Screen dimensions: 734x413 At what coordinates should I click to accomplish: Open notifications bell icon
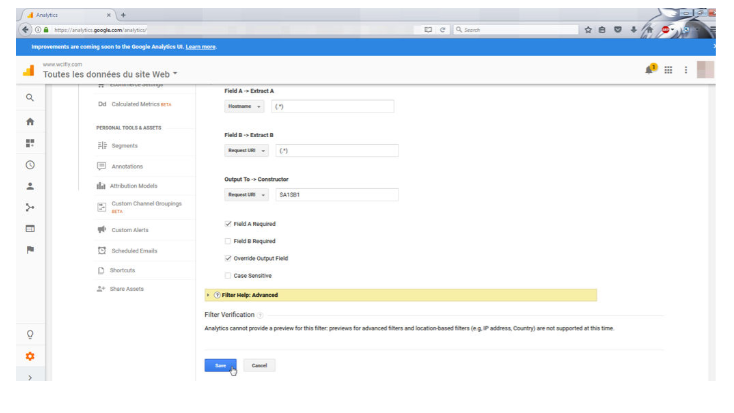(x=650, y=69)
